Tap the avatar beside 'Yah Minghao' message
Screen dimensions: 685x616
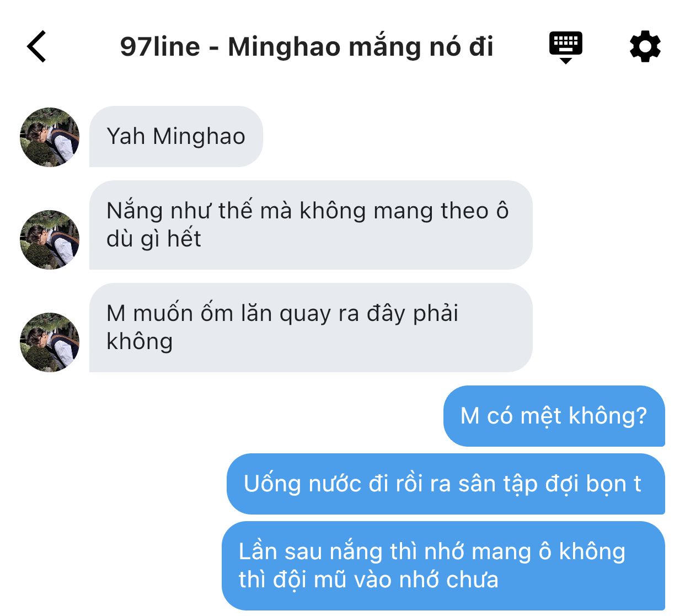(50, 137)
